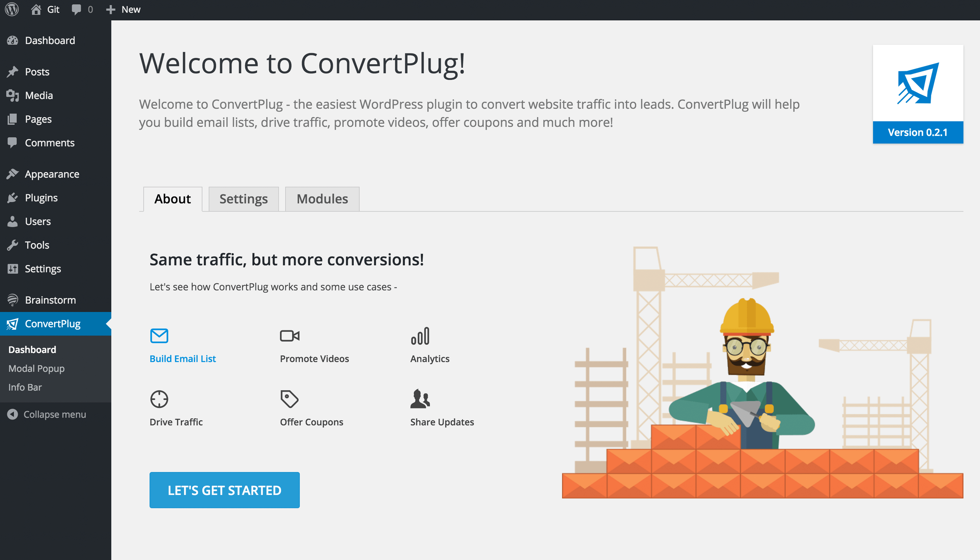The image size is (980, 560).
Task: Click the Share Updates people icon
Action: (420, 399)
